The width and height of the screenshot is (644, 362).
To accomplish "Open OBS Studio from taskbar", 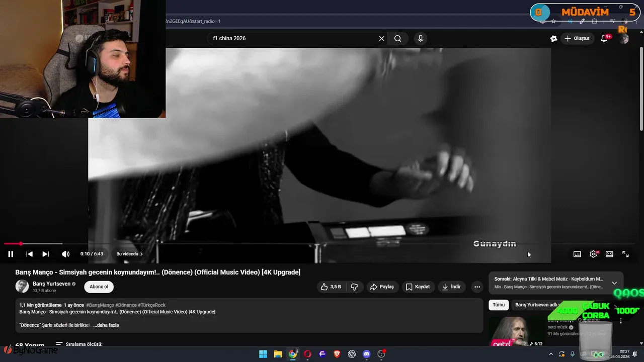I will pyautogui.click(x=381, y=354).
